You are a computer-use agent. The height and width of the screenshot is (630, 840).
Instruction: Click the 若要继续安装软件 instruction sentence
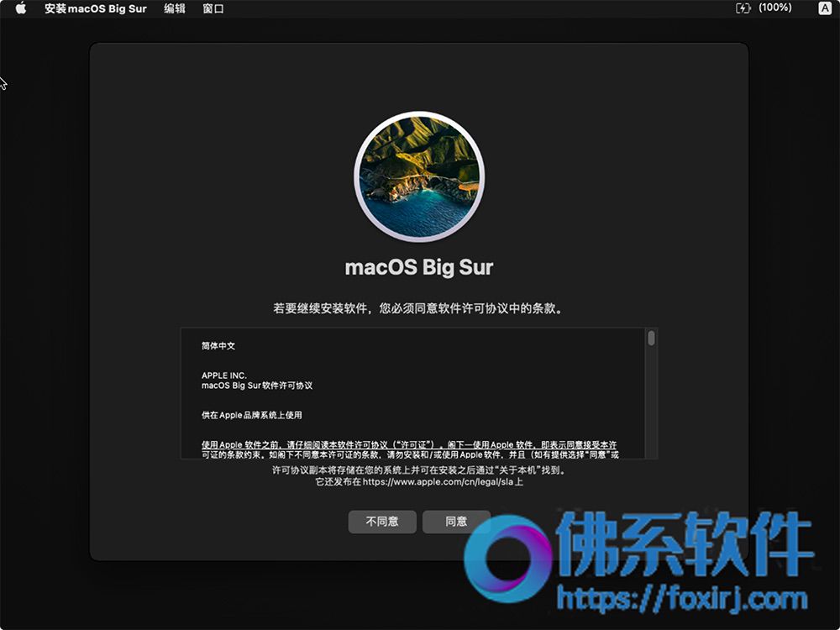pos(418,308)
